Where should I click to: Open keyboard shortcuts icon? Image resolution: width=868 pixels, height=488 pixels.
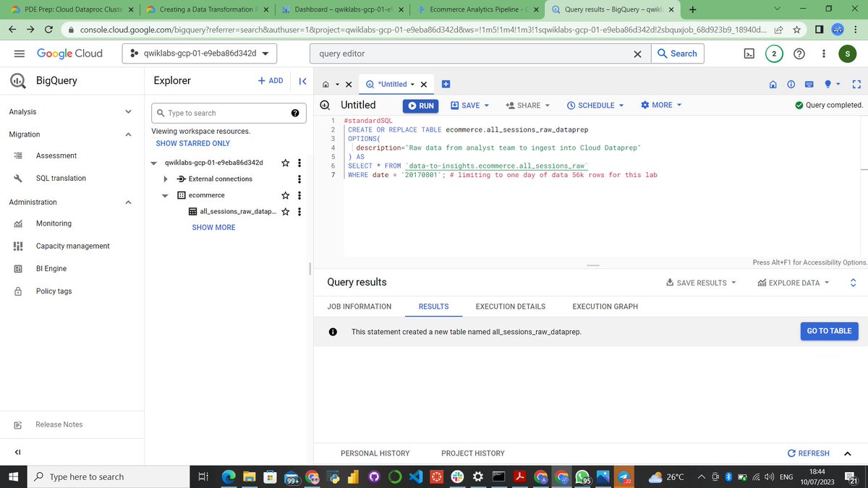pyautogui.click(x=809, y=84)
